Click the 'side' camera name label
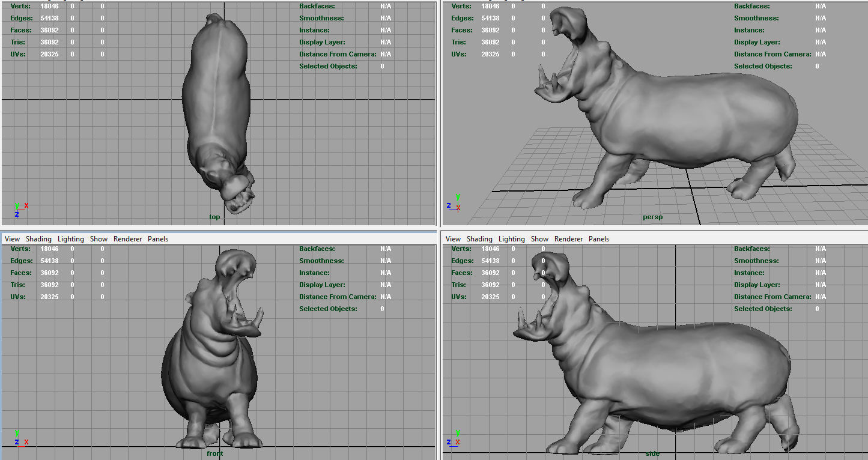This screenshot has height=460, width=868. coord(652,453)
